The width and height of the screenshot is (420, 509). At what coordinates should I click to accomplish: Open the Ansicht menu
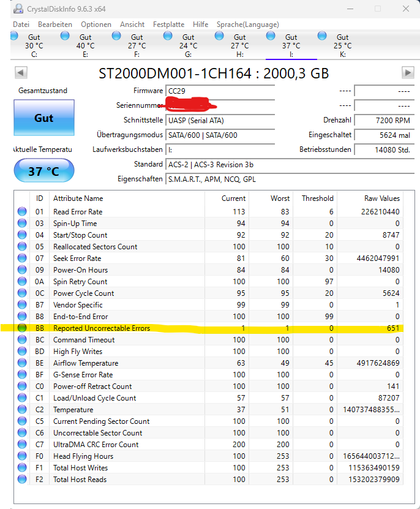(132, 25)
